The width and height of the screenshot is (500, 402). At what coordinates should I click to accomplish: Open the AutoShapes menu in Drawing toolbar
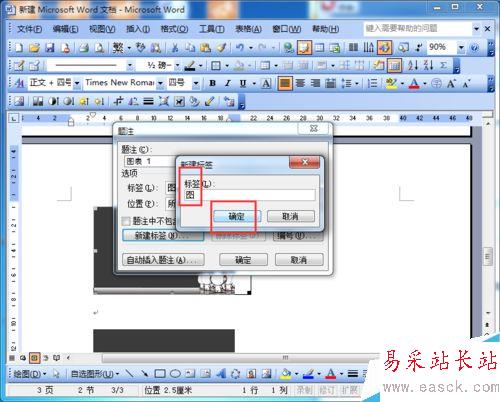click(x=95, y=374)
